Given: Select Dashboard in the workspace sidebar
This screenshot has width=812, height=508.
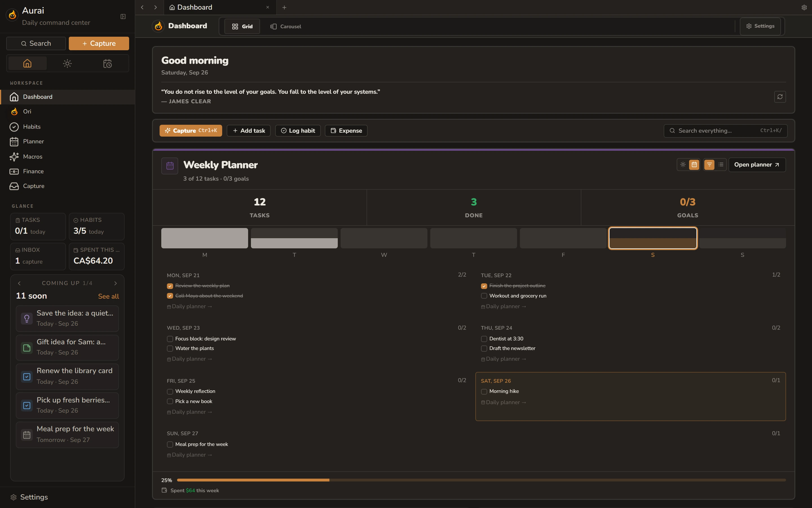Looking at the screenshot, I should click(x=67, y=97).
